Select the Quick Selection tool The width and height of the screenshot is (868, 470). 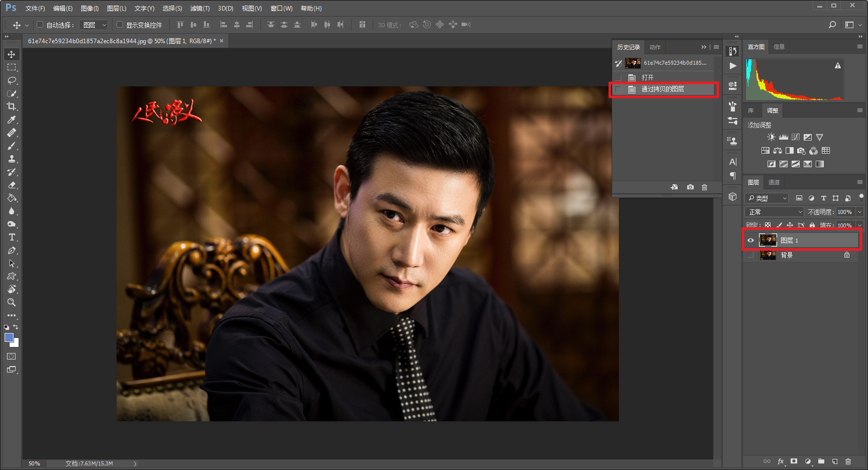pyautogui.click(x=12, y=93)
